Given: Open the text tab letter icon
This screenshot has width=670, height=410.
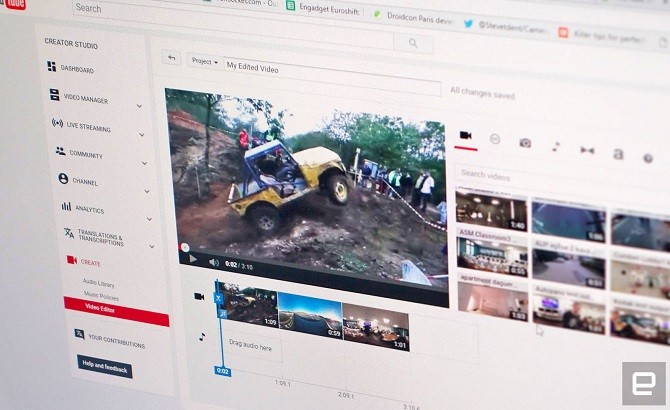Looking at the screenshot, I should 618,155.
